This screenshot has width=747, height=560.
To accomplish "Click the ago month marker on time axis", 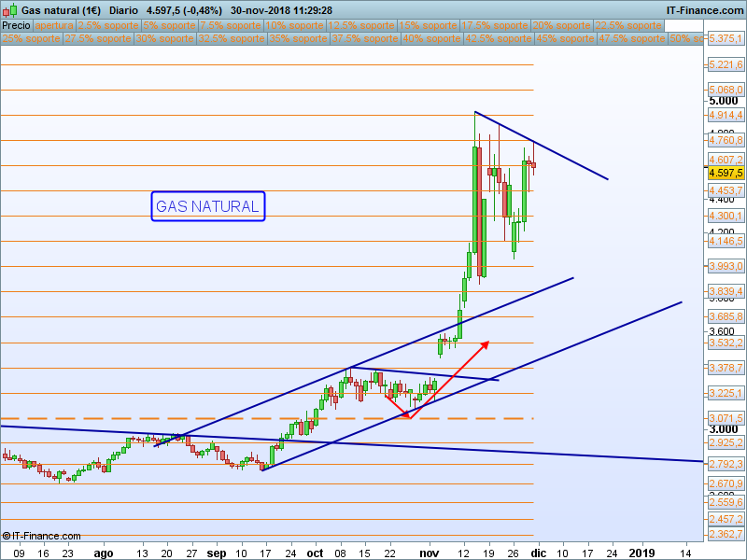I will (x=104, y=553).
